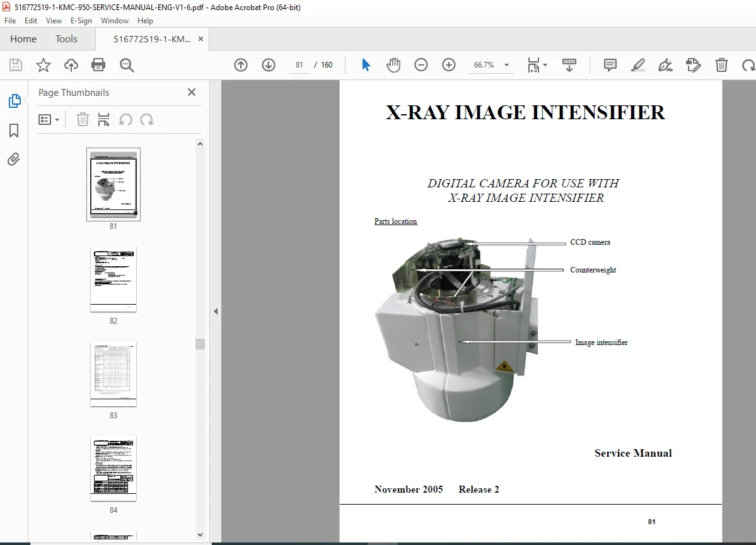Click the print pages icon in thumbnails
756x545 pixels.
pos(103,119)
